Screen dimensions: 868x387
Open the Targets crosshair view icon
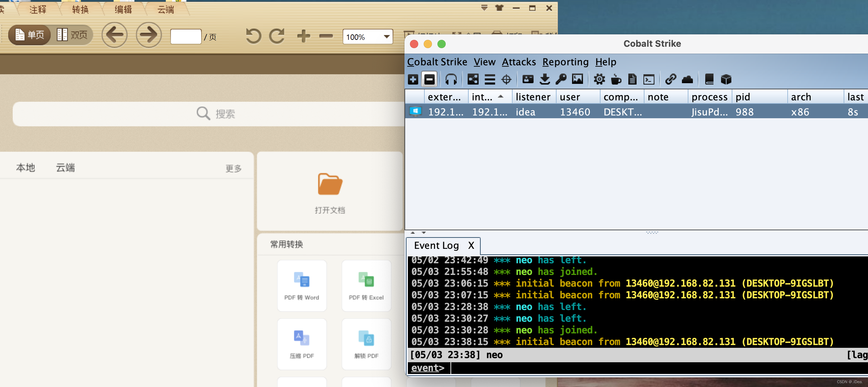pos(506,79)
